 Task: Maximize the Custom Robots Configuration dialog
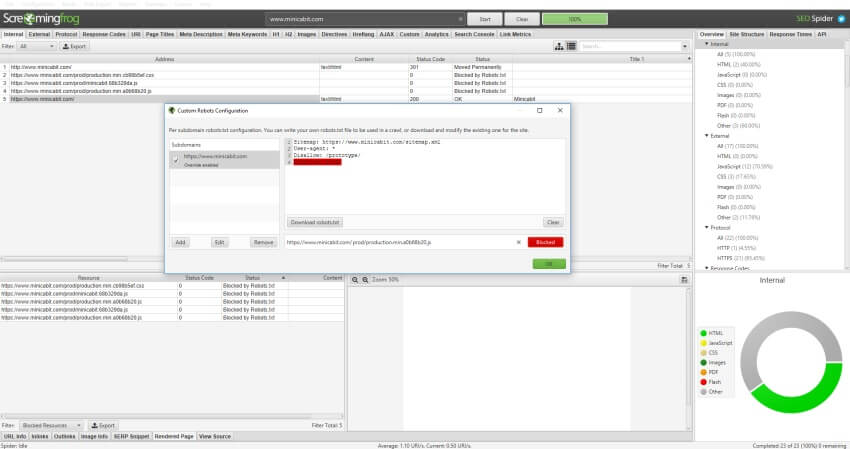pyautogui.click(x=539, y=111)
